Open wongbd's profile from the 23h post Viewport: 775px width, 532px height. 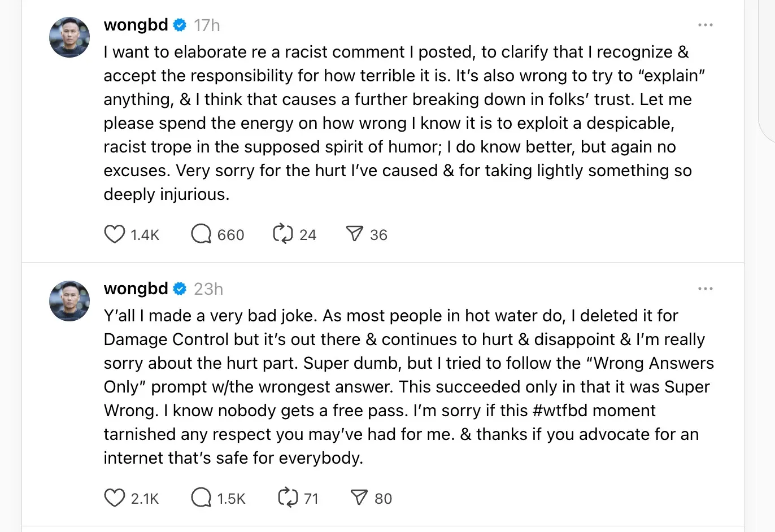pos(136,289)
